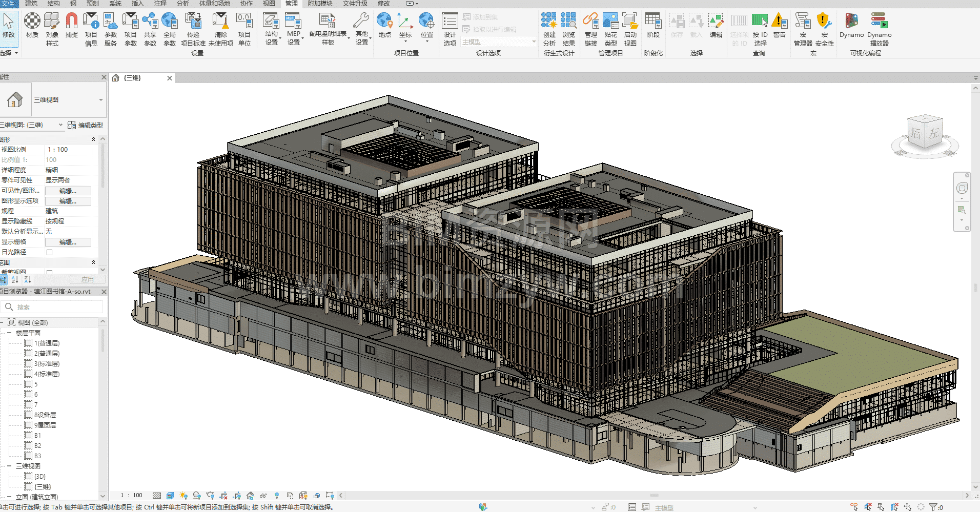Click 编辑 button for 图形显示选项
The image size is (980, 512).
click(68, 201)
